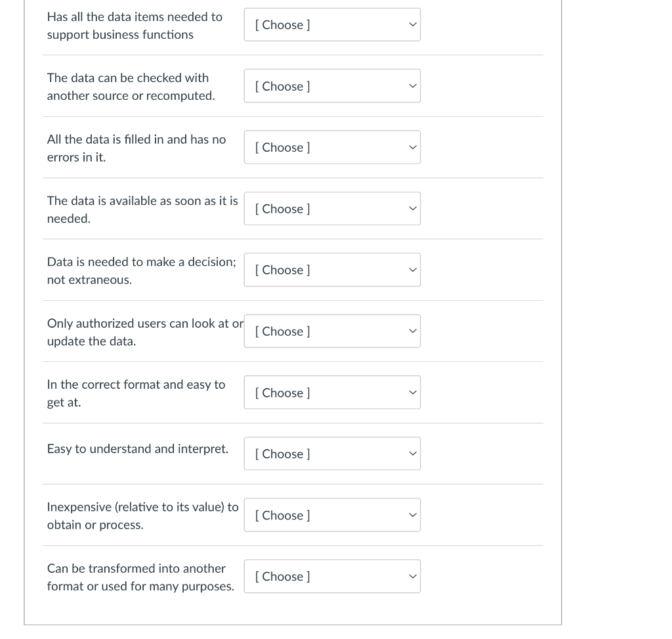Open dropdown for 'needed to make a decision; not extraneous'
This screenshot has height=639, width=672.
tap(332, 270)
